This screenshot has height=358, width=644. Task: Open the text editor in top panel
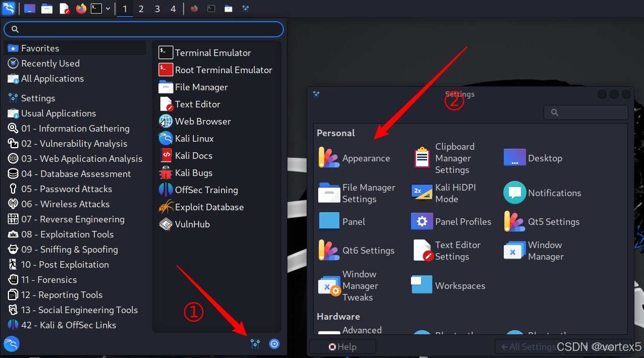[x=64, y=9]
